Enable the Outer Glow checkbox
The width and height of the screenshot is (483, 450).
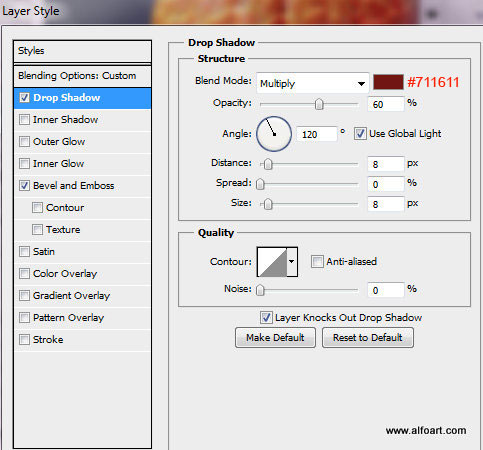point(24,142)
